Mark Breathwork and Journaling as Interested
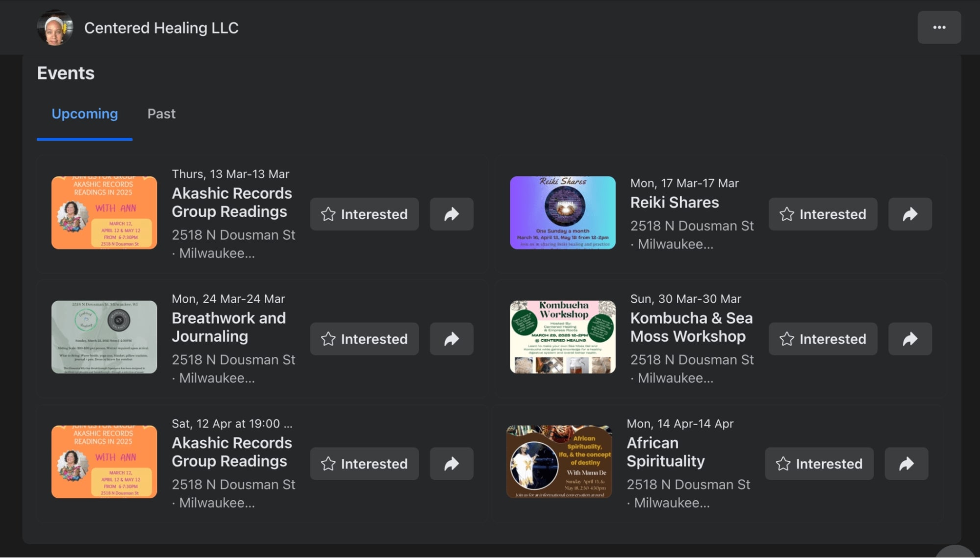Image resolution: width=980 pixels, height=558 pixels. (x=364, y=339)
